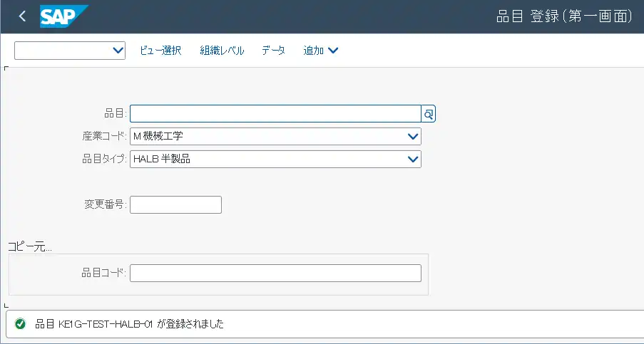This screenshot has height=344, width=644.
Task: Click into the 品目 input field
Action: click(275, 114)
